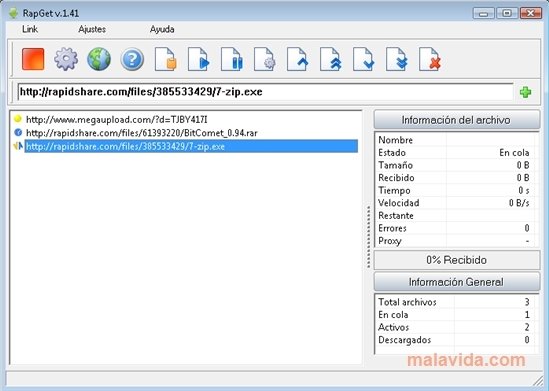Screen dimensions: 549x391
Task: Select the megaupload.com link row
Action: (117, 120)
